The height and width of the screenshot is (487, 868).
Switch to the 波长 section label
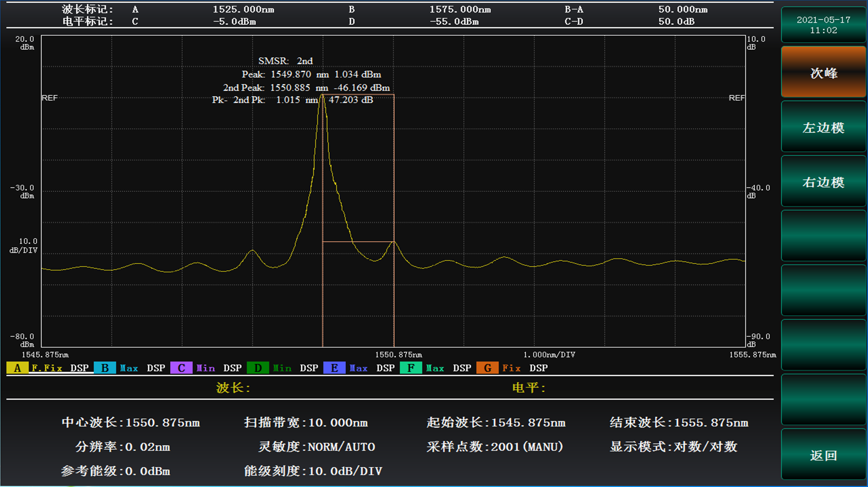pos(233,388)
